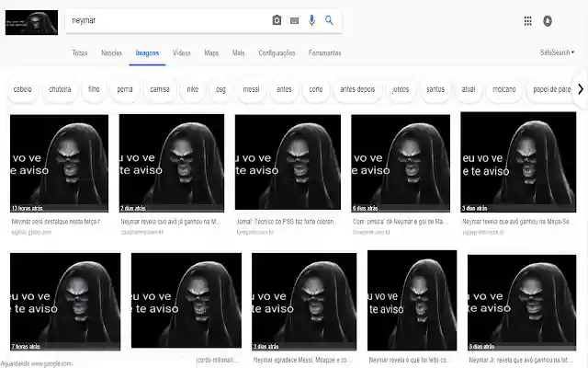Filter by the antes chip
588x368 pixels.
click(x=284, y=89)
